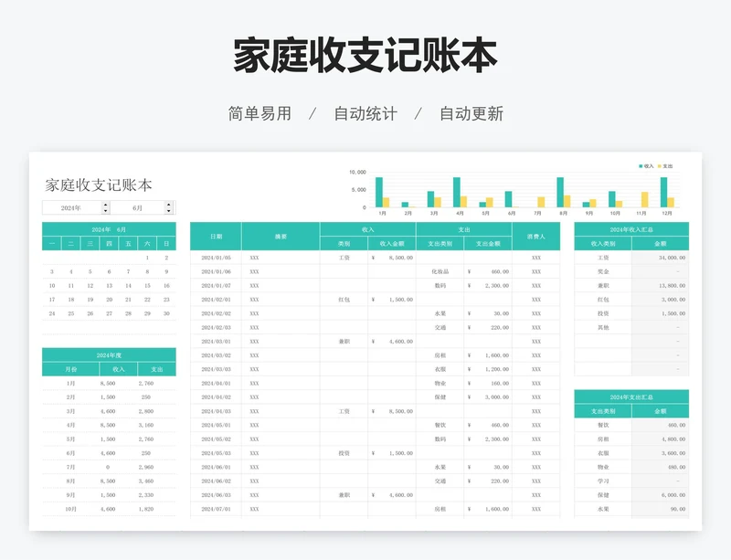Select the date cell 2024/05/03
Screen dimensions: 731x560
tap(216, 453)
